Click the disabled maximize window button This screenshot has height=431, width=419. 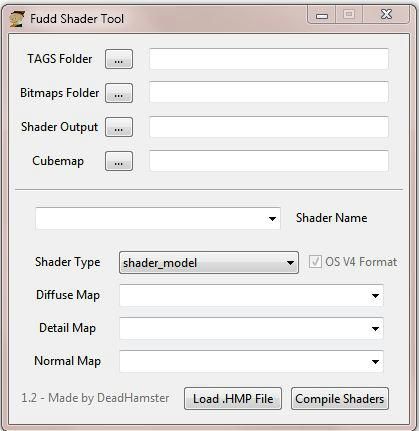(349, 15)
